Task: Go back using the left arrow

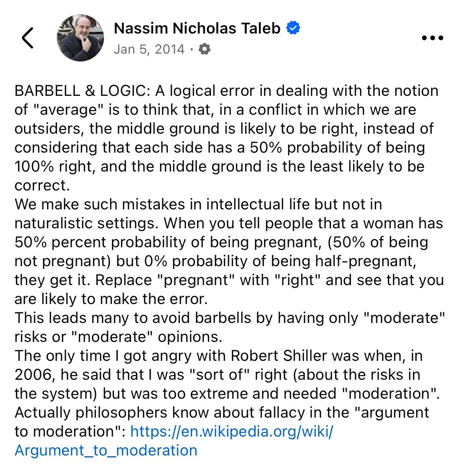Action: click(28, 38)
